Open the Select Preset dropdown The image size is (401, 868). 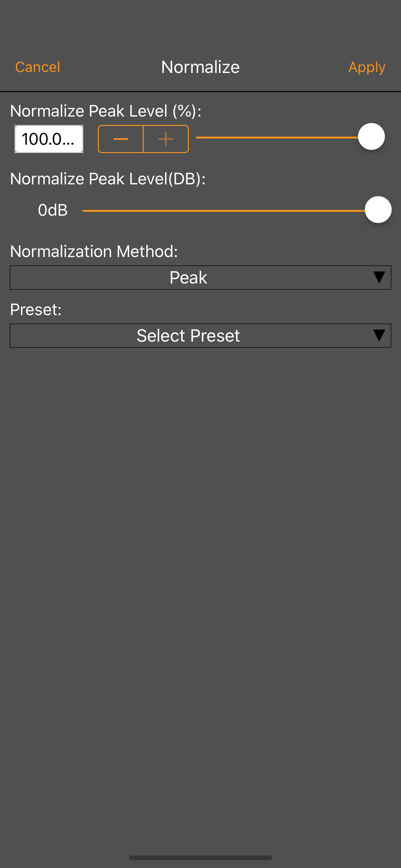coord(188,336)
